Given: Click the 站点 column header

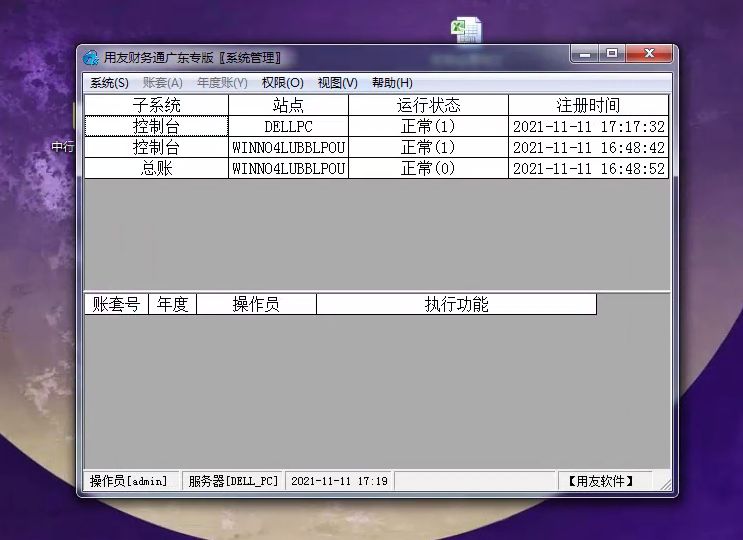Looking at the screenshot, I should (x=288, y=105).
